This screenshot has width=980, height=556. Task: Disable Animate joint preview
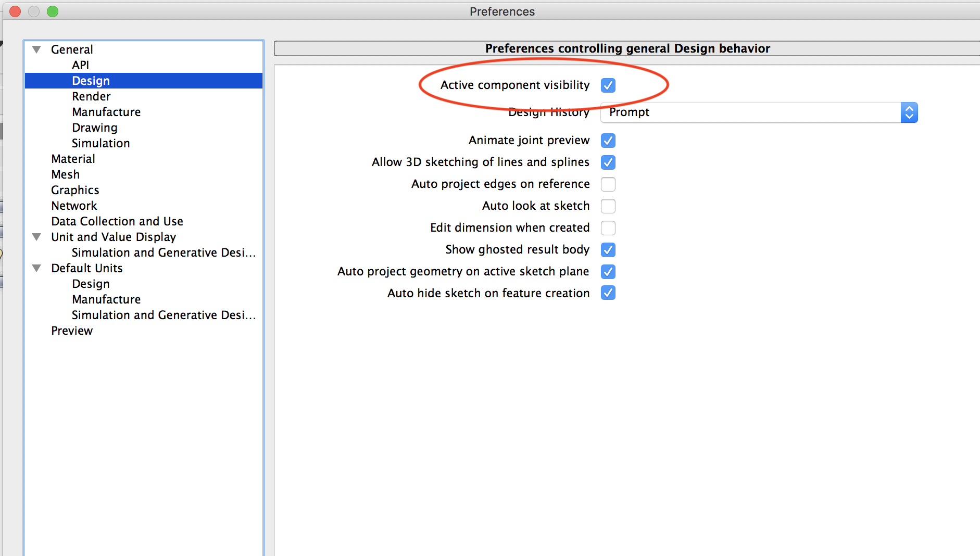[608, 140]
